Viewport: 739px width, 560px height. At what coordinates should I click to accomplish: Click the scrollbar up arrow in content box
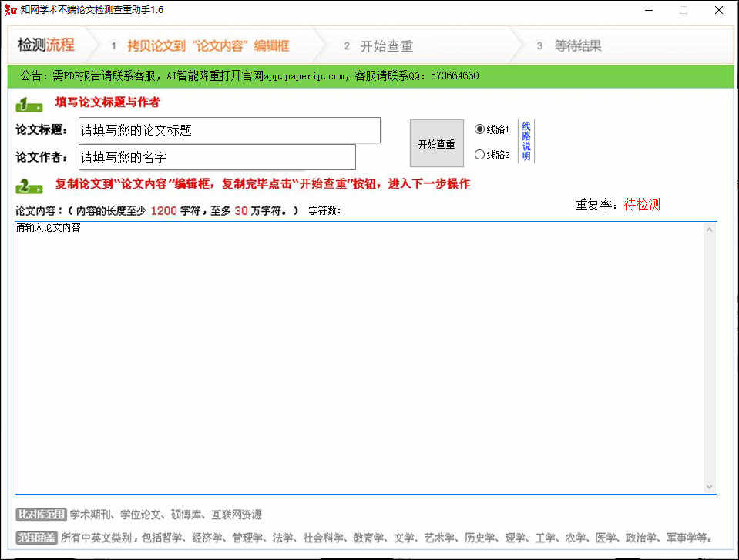point(709,230)
